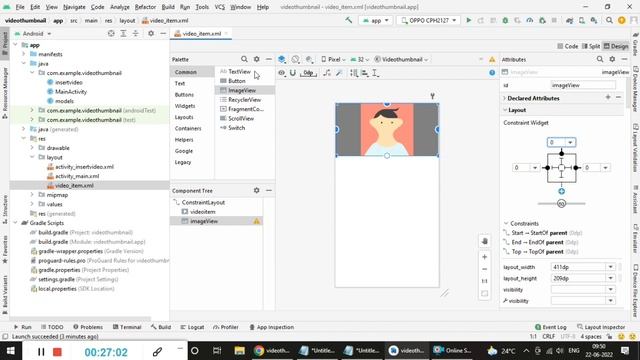
Task: Switch to Split view mode
Action: [591, 46]
